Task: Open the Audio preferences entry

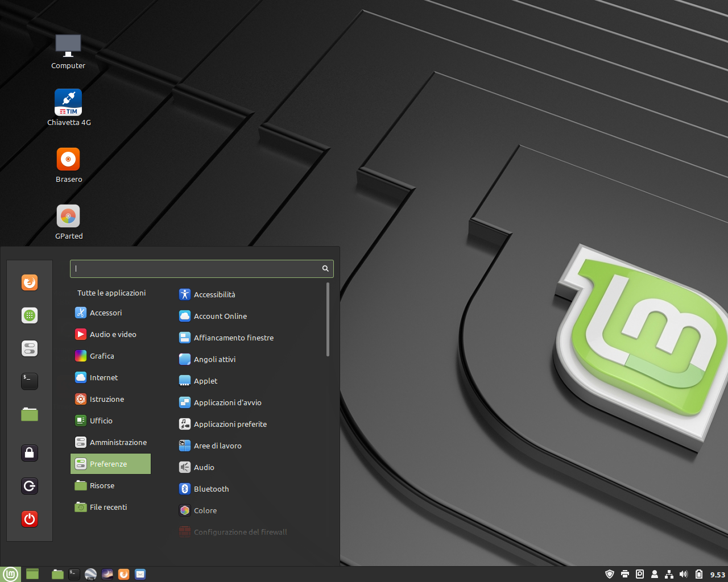Action: (x=204, y=467)
